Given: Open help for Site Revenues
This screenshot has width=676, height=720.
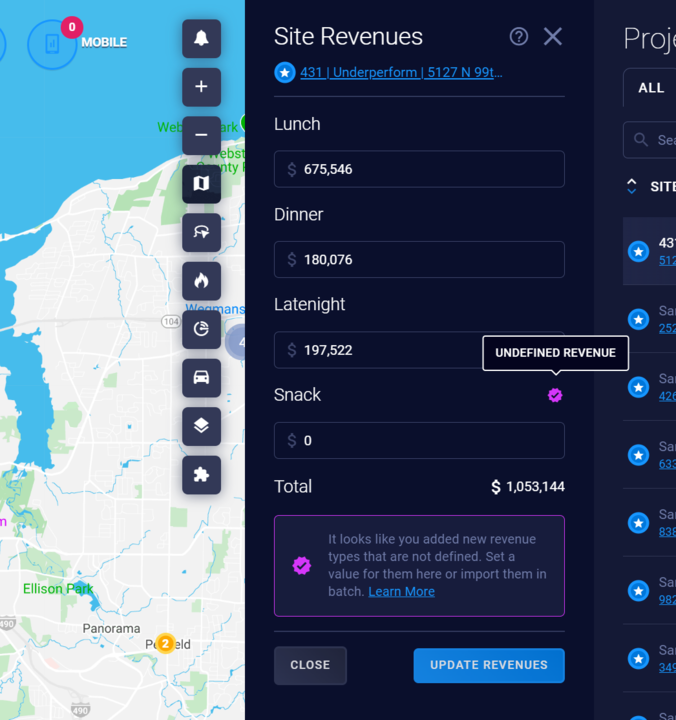Looking at the screenshot, I should 518,36.
